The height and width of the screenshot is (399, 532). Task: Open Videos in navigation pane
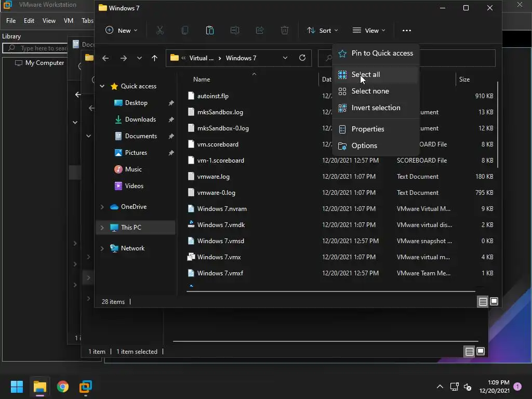pyautogui.click(x=134, y=186)
